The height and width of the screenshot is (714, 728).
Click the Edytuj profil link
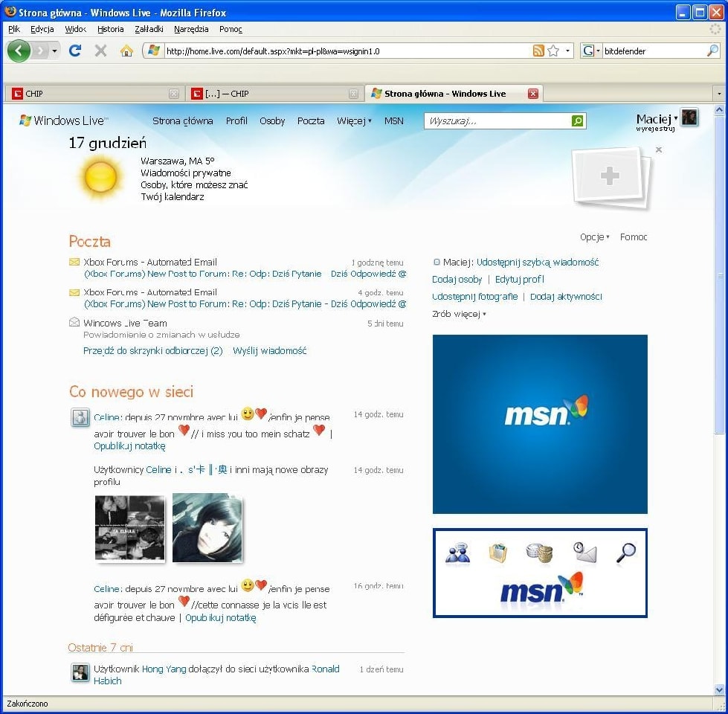pyautogui.click(x=520, y=280)
